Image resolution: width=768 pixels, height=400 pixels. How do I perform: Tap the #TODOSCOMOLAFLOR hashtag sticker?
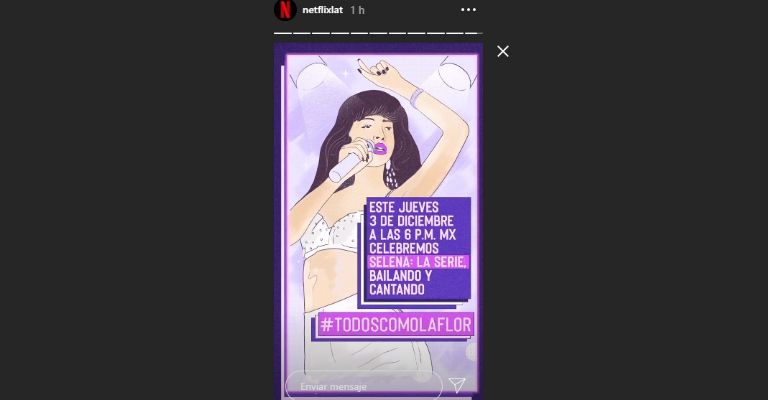[396, 325]
